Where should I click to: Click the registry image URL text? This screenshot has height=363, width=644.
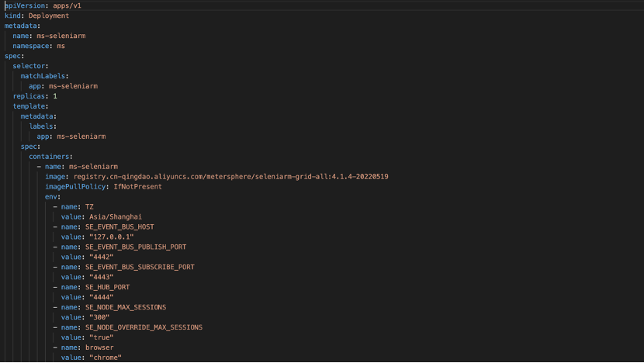(230, 177)
